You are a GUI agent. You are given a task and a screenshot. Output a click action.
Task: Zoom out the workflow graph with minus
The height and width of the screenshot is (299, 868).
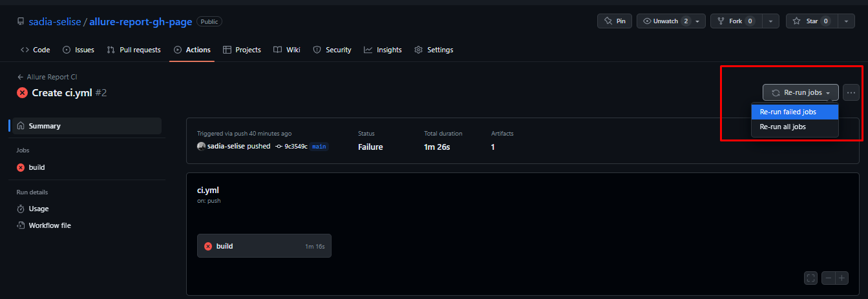tap(828, 278)
